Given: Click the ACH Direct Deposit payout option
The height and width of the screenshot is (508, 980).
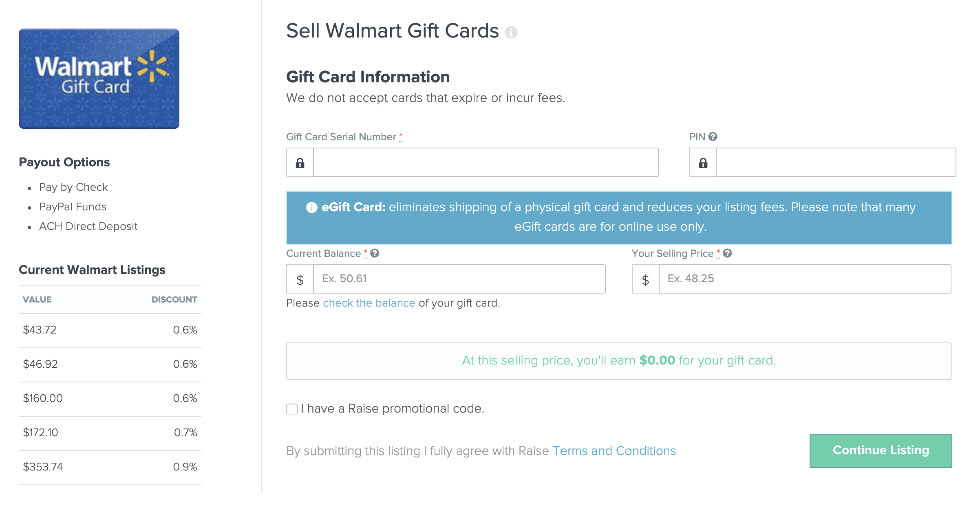Looking at the screenshot, I should point(88,226).
